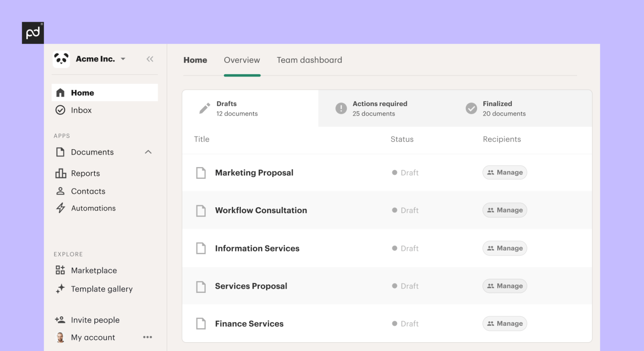This screenshot has width=644, height=351.
Task: Click the PandaDoc logo icon
Action: [33, 33]
